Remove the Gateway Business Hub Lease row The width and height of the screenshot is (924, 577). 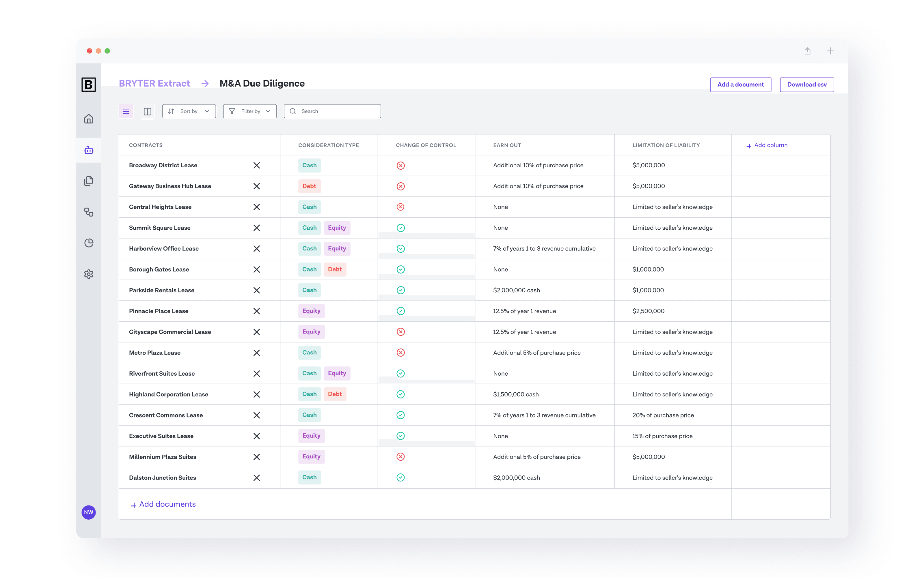click(x=257, y=186)
